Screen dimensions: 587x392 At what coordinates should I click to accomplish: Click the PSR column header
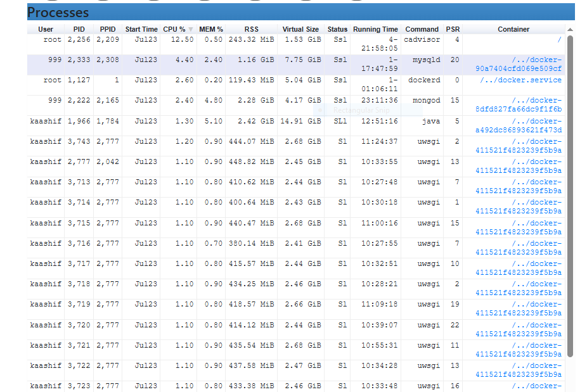[453, 29]
